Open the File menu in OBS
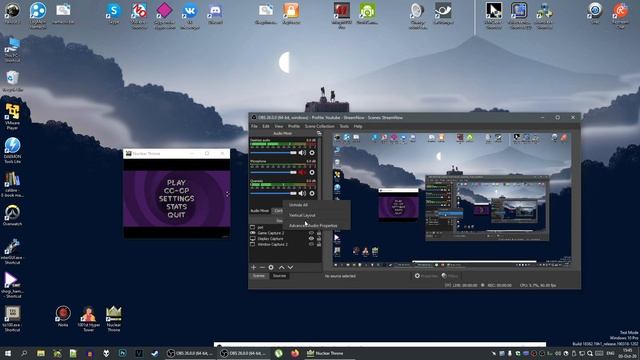Viewport: 640px width, 360px height. [254, 126]
